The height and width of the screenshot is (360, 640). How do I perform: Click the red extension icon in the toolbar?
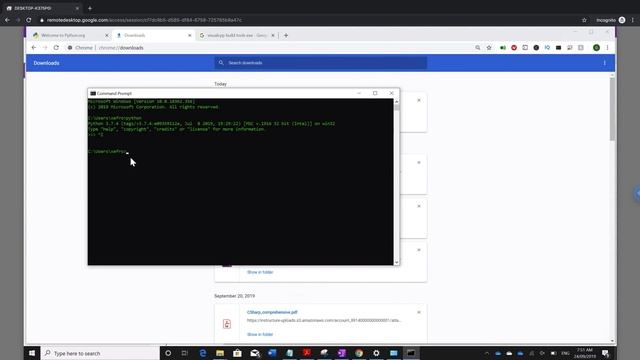(514, 48)
